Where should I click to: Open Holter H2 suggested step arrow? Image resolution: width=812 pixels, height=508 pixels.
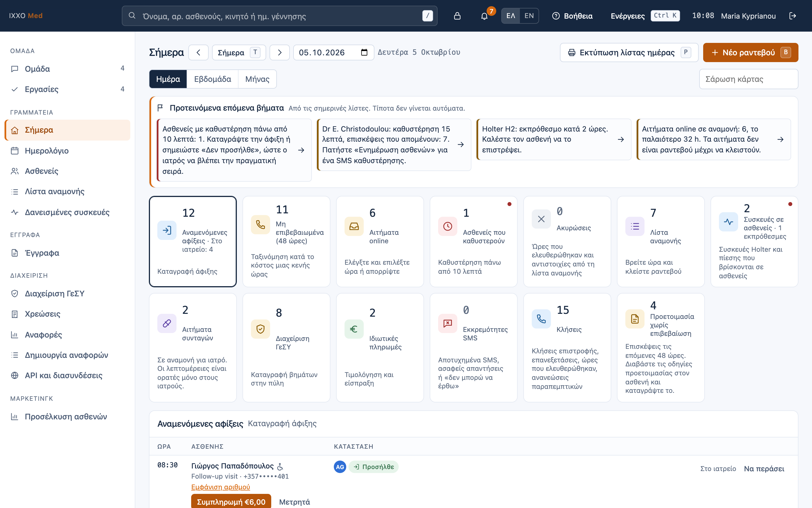tap(621, 139)
